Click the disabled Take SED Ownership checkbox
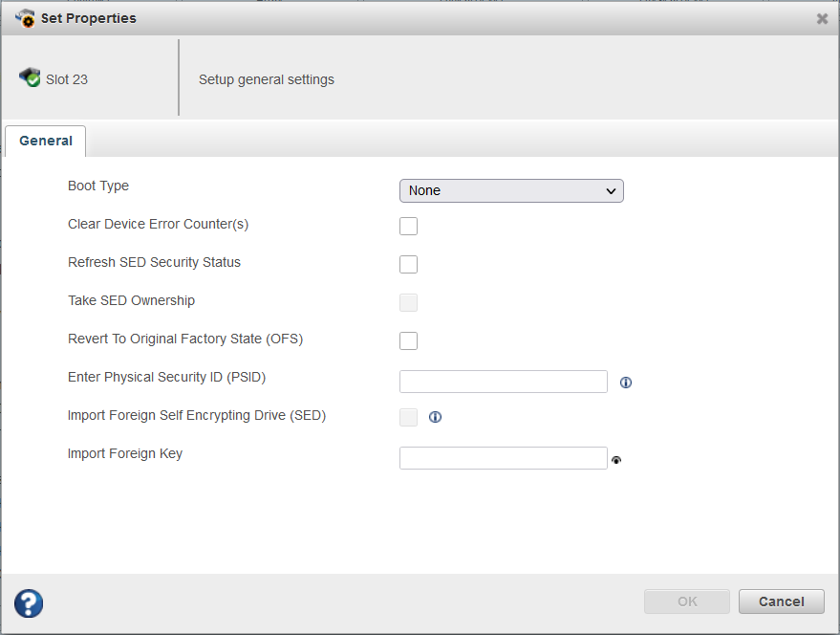This screenshot has width=840, height=635. 408,302
